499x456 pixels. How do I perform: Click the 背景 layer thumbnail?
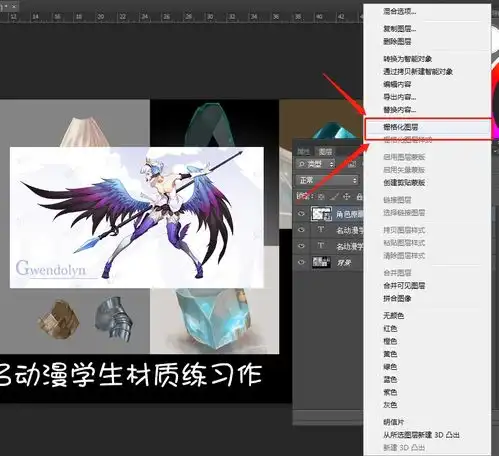point(321,262)
